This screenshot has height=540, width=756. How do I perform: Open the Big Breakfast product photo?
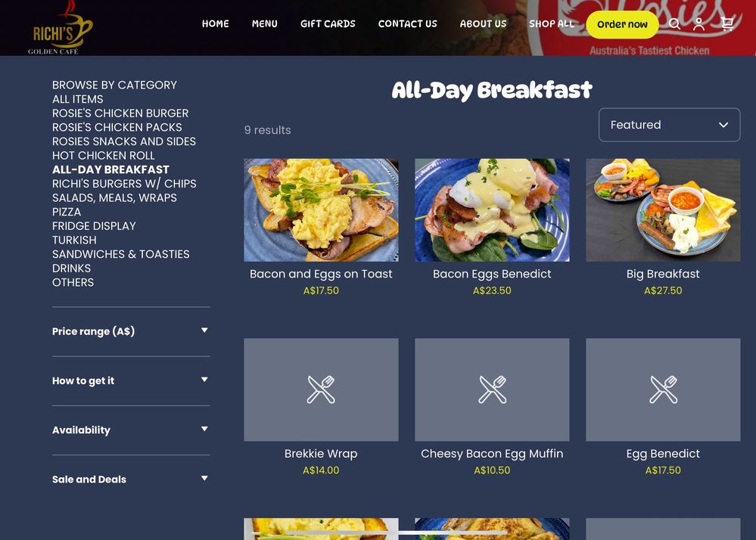[663, 210]
